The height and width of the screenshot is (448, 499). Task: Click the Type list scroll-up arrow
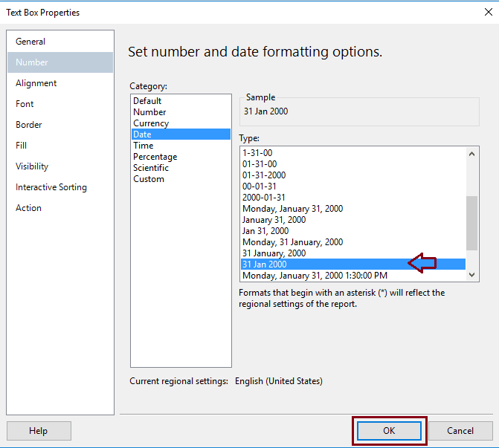point(471,155)
